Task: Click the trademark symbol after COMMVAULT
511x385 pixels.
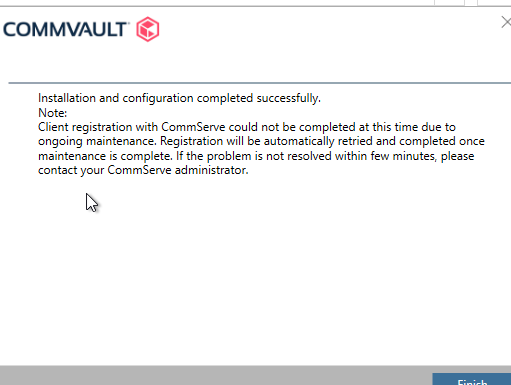Action: (128, 23)
